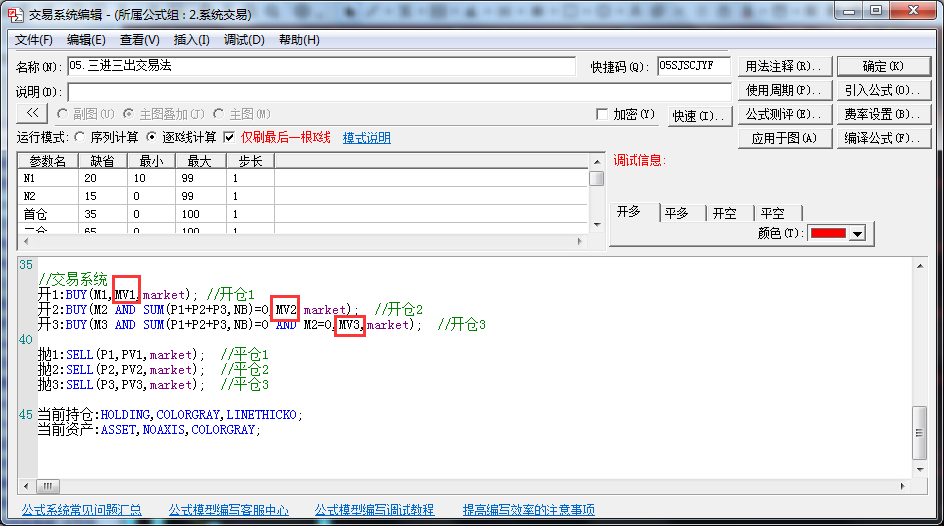944x526 pixels.
Task: Switch to the 开空 tab
Action: [x=725, y=213]
